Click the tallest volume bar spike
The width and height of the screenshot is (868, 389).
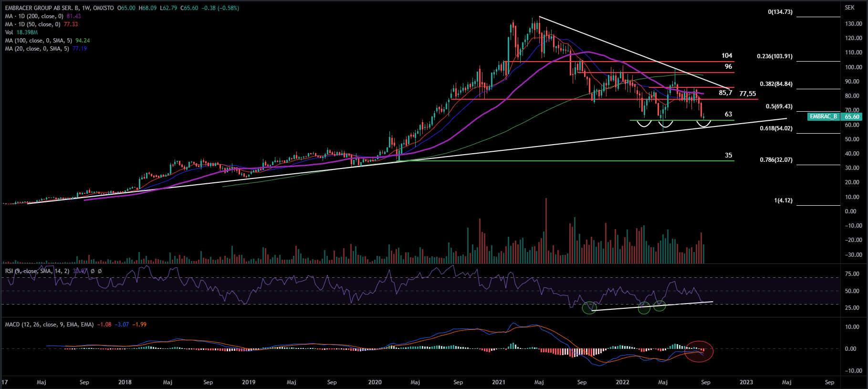(x=546, y=229)
